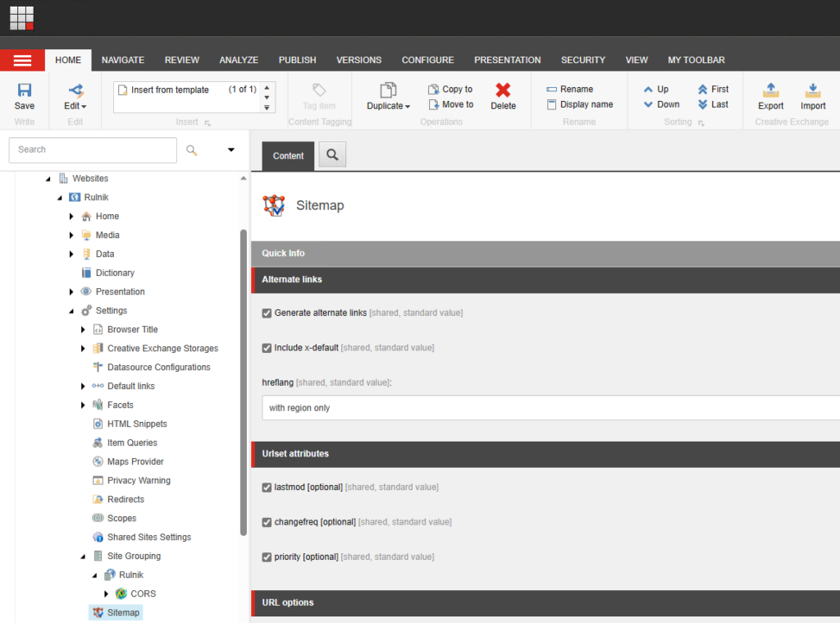Click the red hamburger menu button
Image resolution: width=840 pixels, height=623 pixels.
22,61
